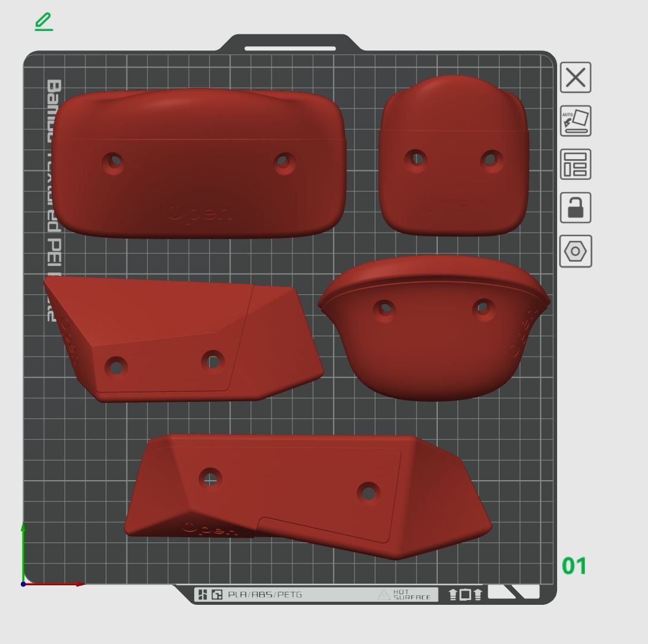648x644 pixels.
Task: Open plate settings via the nut icon
Action: pos(574,251)
